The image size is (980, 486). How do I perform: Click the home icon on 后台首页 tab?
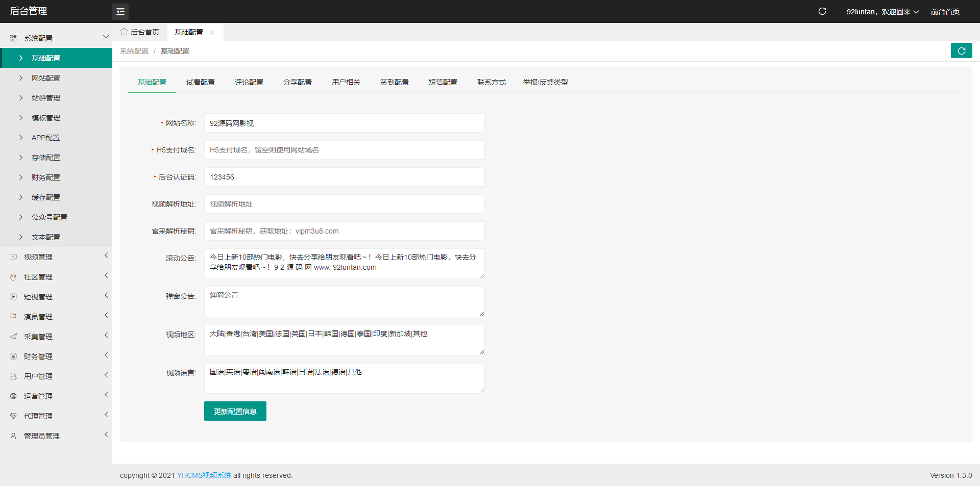124,32
